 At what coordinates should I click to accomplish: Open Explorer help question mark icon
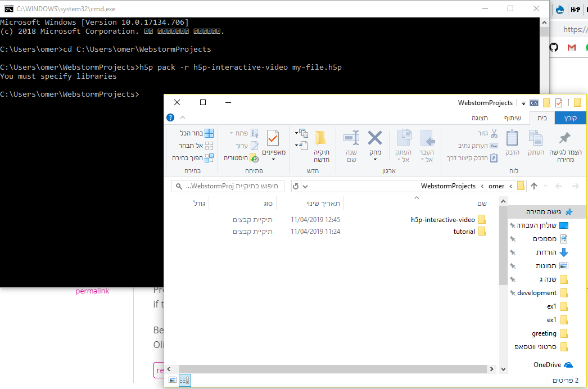(170, 117)
